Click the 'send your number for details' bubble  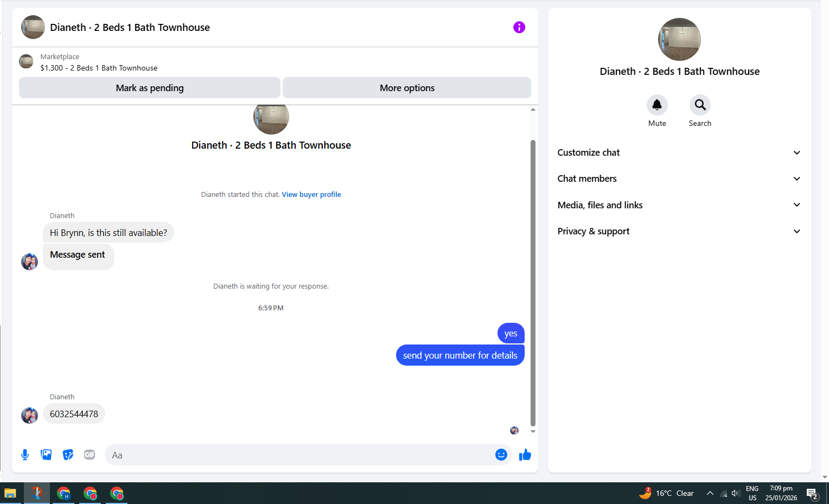[460, 355]
